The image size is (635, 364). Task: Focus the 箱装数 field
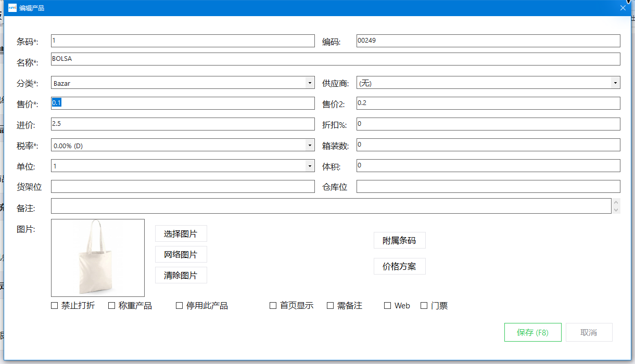[488, 145]
